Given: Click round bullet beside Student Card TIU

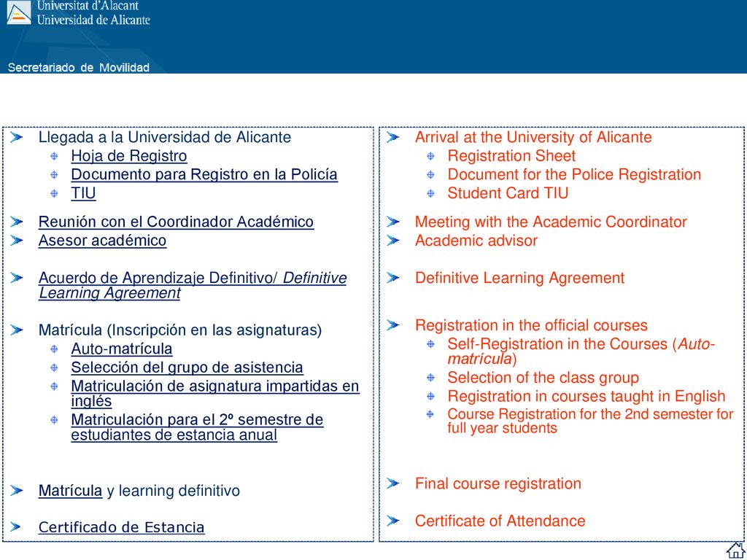Looking at the screenshot, I should (430, 193).
